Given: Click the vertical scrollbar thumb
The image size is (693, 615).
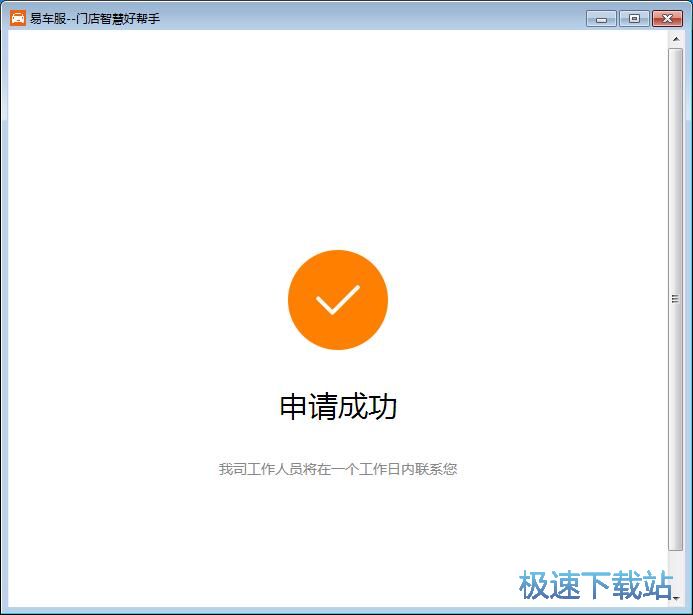Looking at the screenshot, I should point(675,299).
